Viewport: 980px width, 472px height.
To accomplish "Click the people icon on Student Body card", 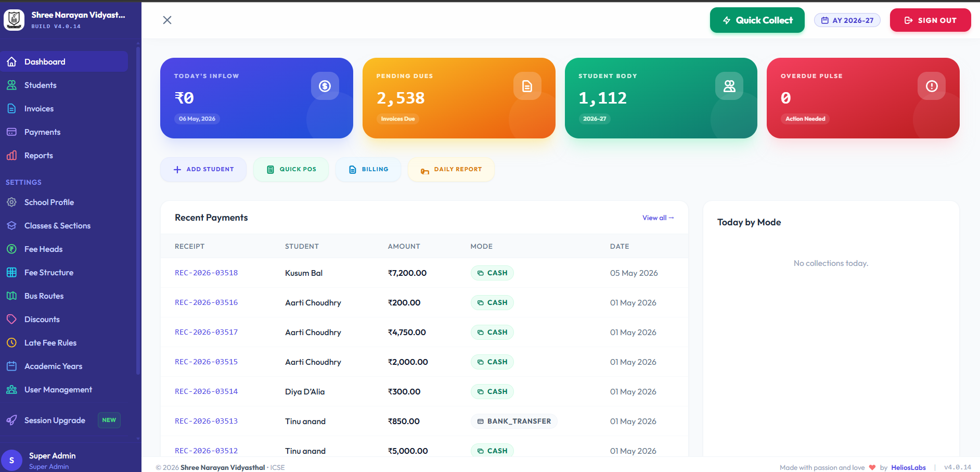I will click(729, 86).
